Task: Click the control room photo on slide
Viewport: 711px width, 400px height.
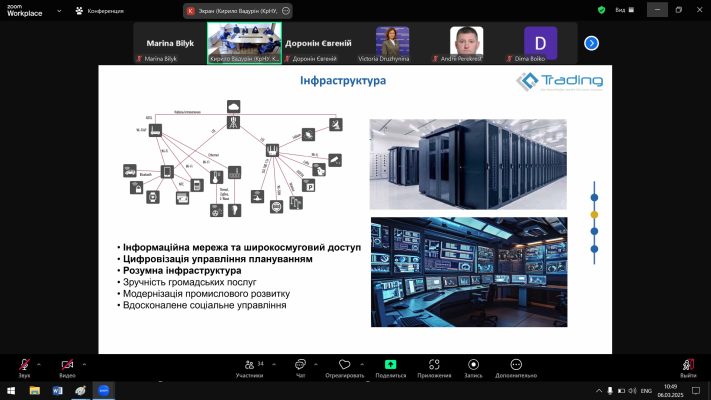Action: point(469,272)
